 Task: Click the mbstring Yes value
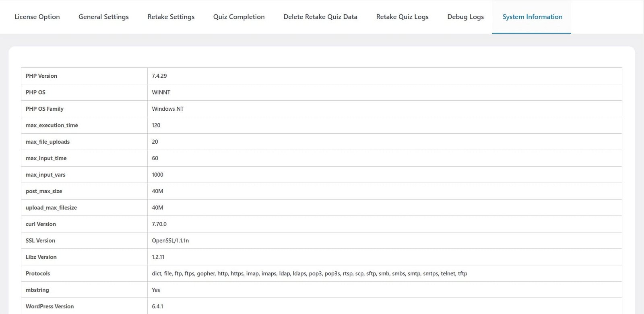point(156,290)
